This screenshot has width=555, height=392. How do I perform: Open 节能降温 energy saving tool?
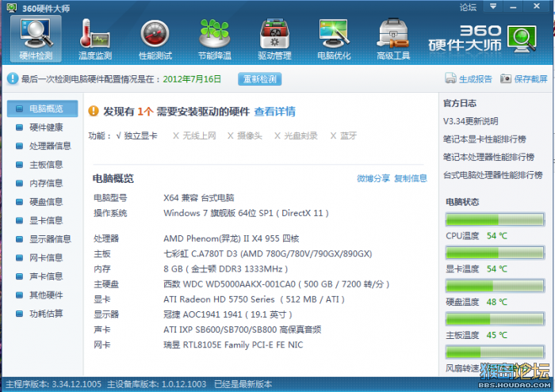[x=215, y=39]
